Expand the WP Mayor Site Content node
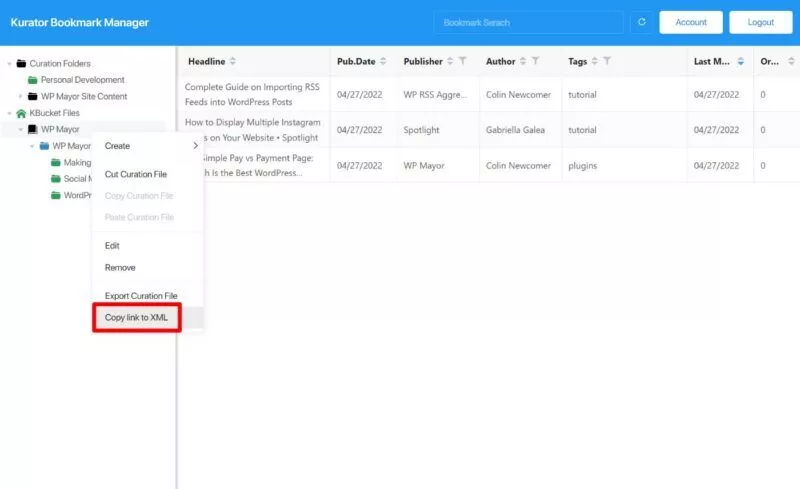Image resolution: width=800 pixels, height=489 pixels. (20, 96)
